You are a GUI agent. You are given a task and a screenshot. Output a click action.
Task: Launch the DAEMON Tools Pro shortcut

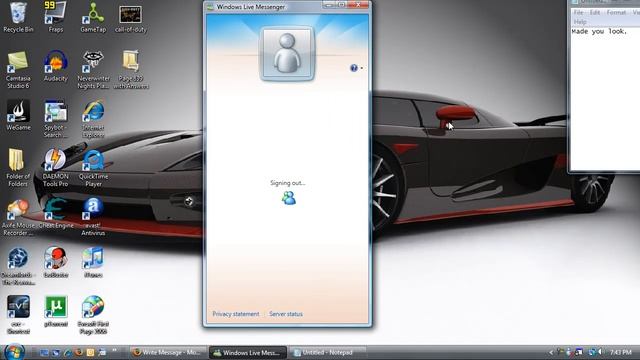(56, 168)
